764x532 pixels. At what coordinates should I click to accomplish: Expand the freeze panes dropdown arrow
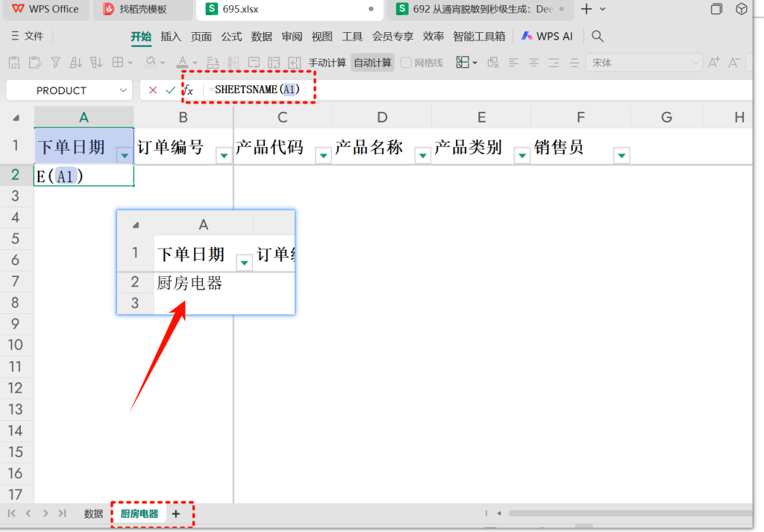pos(475,63)
